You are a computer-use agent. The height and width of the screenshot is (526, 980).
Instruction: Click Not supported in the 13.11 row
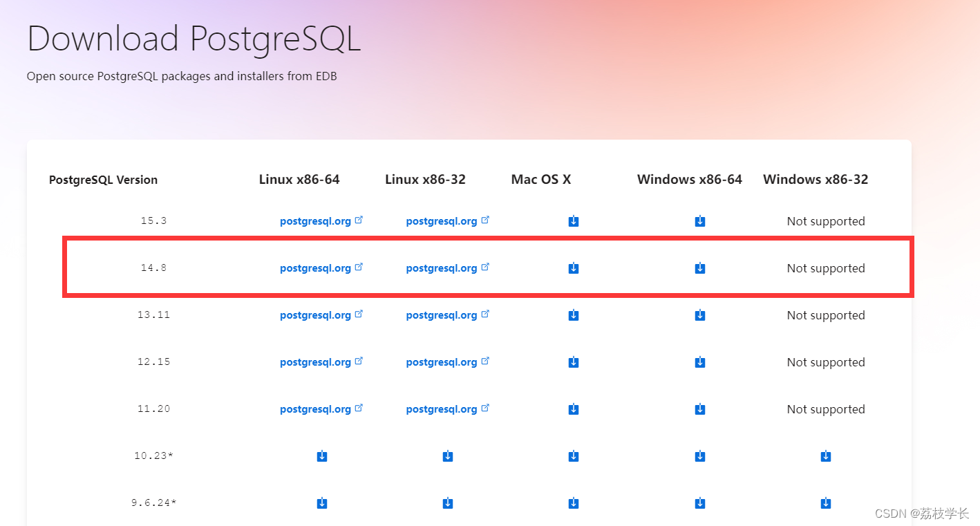(826, 315)
